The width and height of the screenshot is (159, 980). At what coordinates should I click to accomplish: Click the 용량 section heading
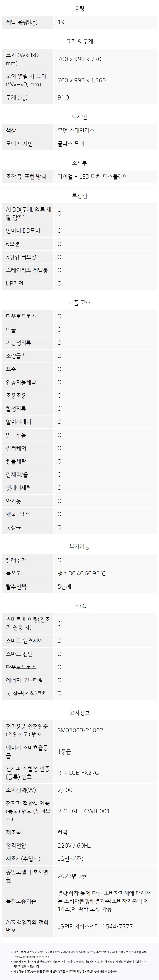(x=79, y=9)
